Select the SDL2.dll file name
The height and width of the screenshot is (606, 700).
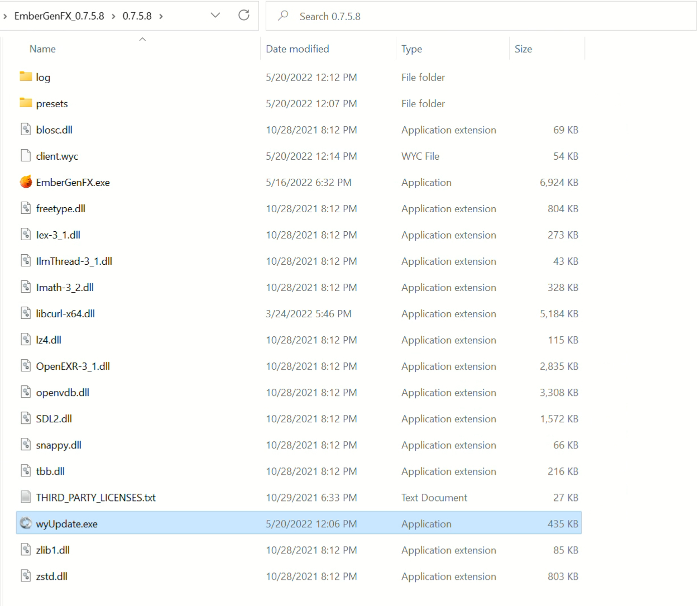pyautogui.click(x=54, y=419)
